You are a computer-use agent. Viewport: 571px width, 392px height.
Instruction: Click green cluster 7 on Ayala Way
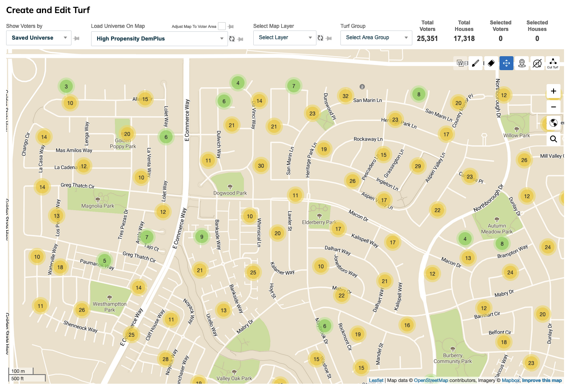click(147, 237)
